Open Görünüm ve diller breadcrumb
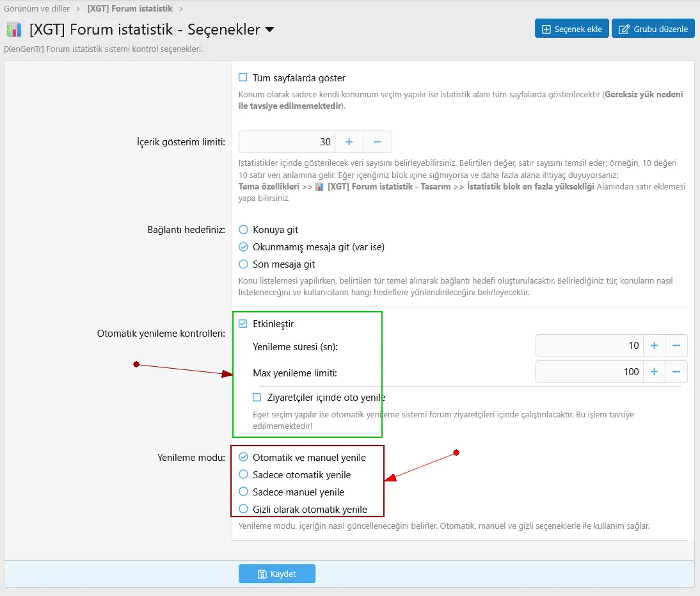The width and height of the screenshot is (700, 596). tap(36, 9)
